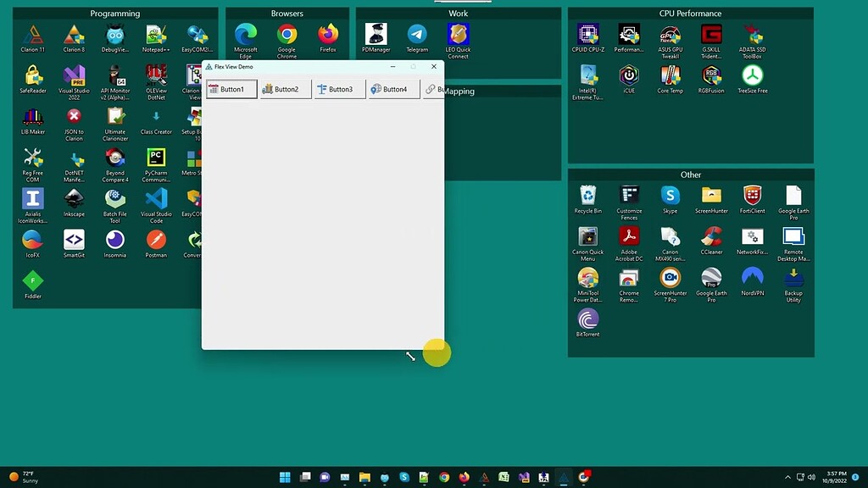Launch Beyond Compare 4
This screenshot has height=488, width=868.
pyautogui.click(x=114, y=159)
